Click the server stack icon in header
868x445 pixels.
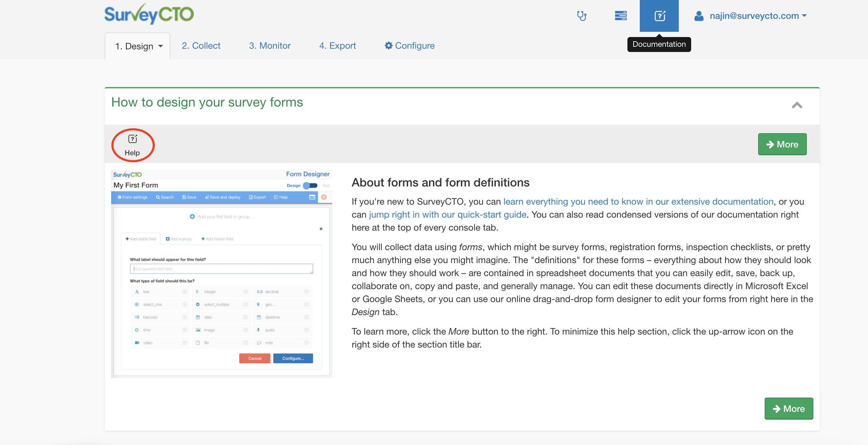click(x=621, y=16)
